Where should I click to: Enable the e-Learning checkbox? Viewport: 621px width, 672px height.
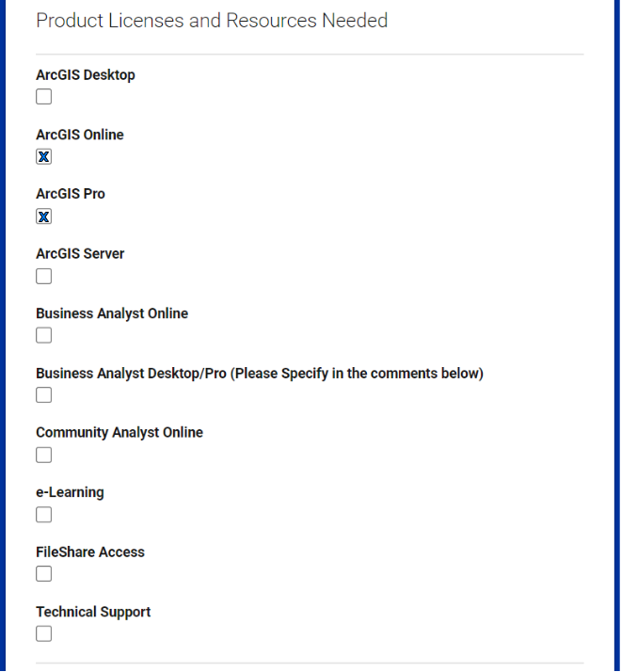[43, 514]
